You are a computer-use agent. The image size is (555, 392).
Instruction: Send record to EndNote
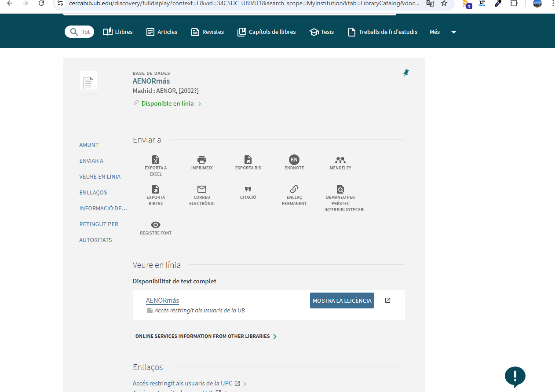pos(294,160)
